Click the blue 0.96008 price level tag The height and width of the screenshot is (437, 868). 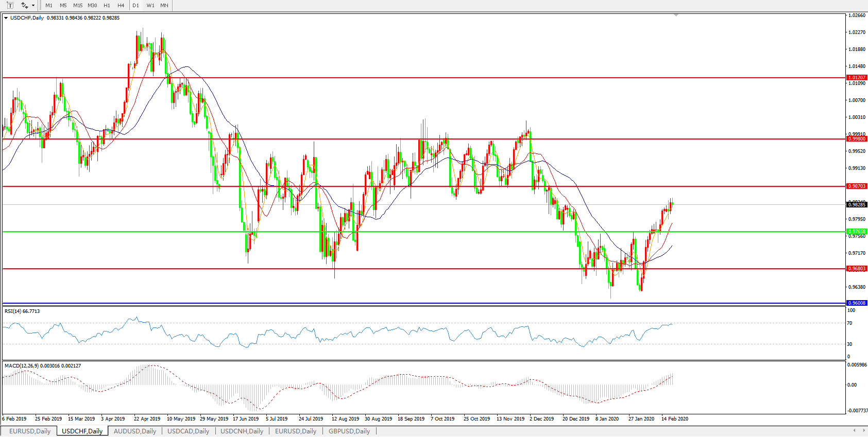(857, 303)
